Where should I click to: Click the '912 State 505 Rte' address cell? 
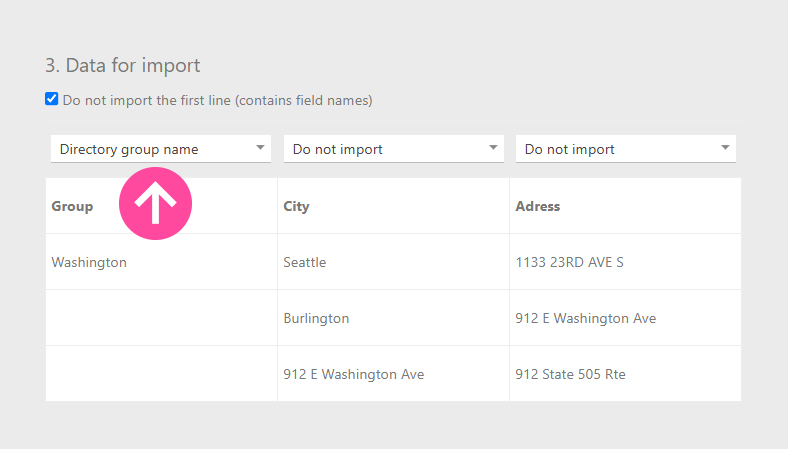(570, 374)
